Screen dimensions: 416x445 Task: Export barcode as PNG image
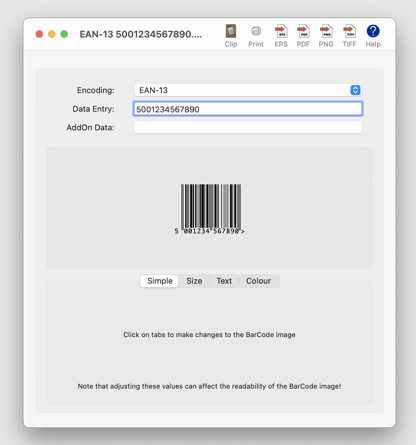[326, 36]
